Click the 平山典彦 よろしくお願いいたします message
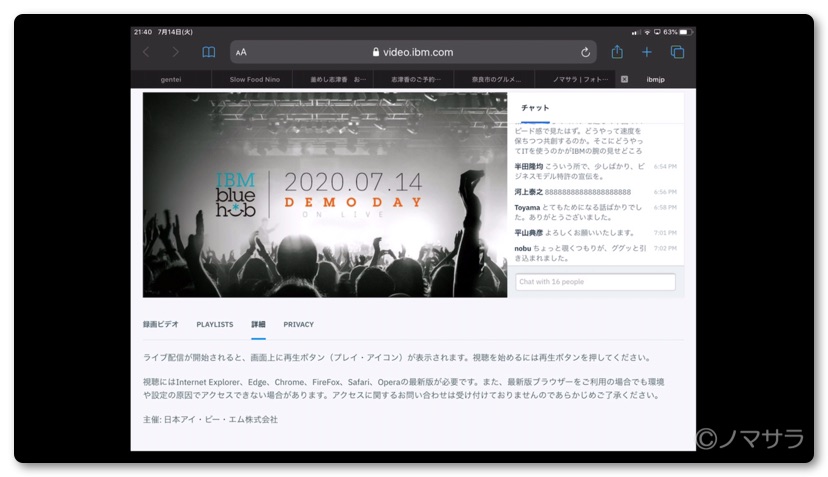The height and width of the screenshot is (477, 828). [x=596, y=232]
